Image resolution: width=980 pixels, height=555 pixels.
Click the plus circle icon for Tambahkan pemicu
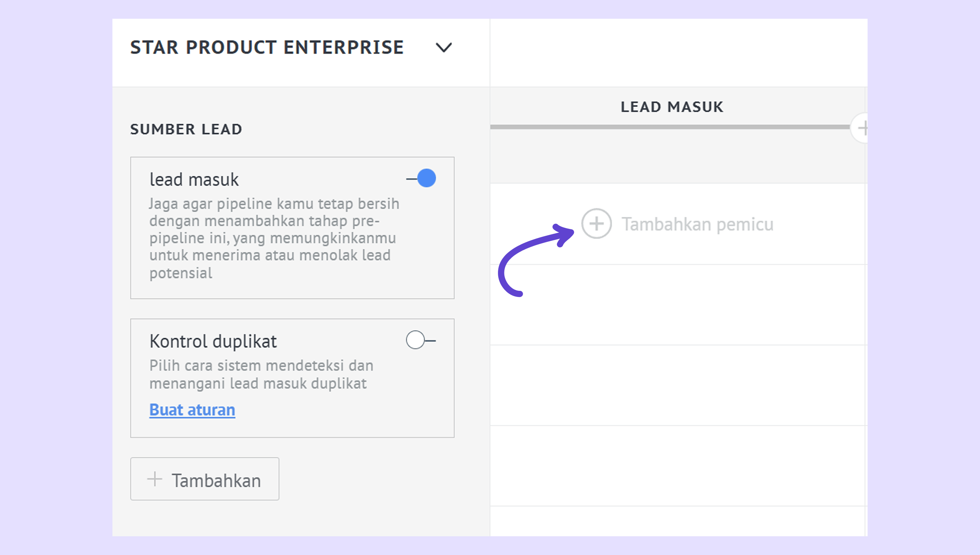coord(596,224)
